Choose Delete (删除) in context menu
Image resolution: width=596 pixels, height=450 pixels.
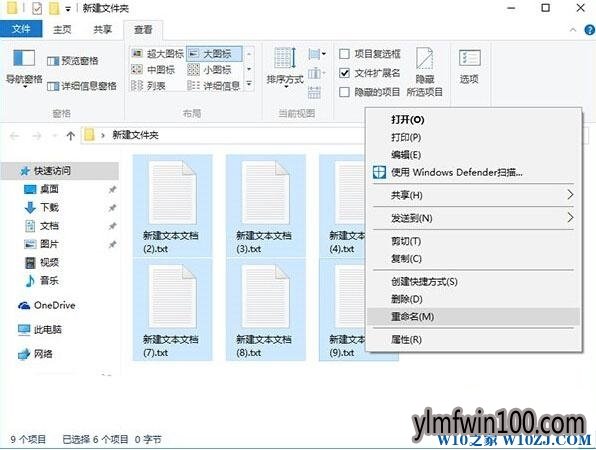coord(473,299)
